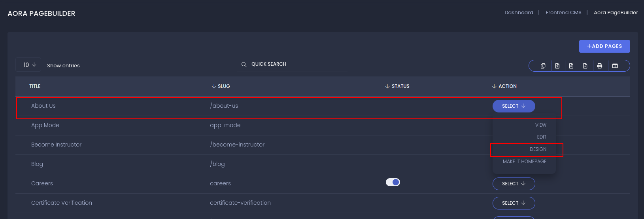
Task: Sort by Status column arrow
Action: 387,86
